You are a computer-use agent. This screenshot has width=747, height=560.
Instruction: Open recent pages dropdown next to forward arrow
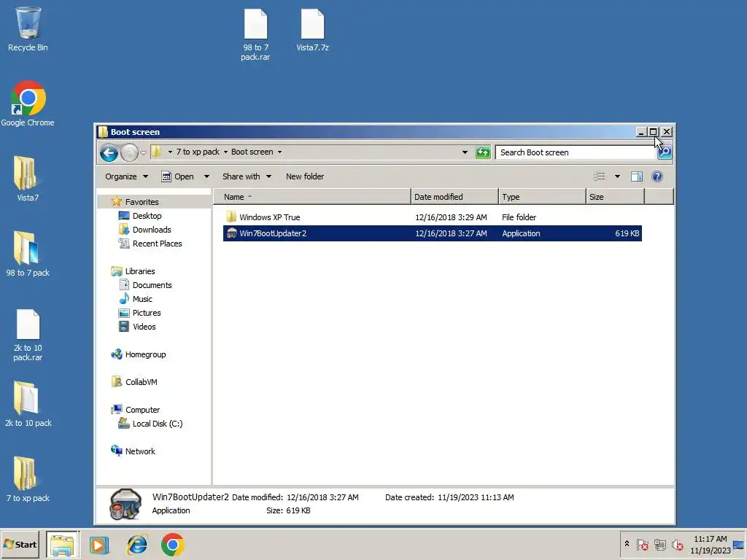tap(143, 153)
